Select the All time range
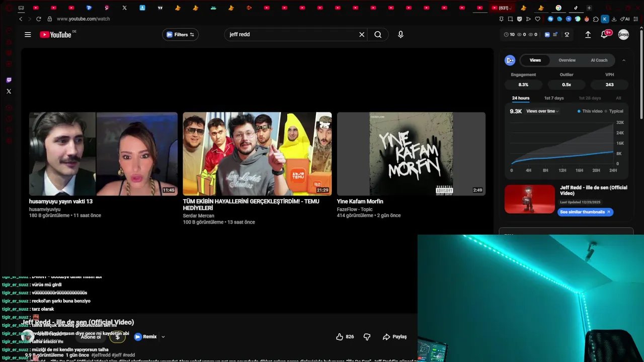Viewport: 644px width, 362px height. click(x=618, y=98)
